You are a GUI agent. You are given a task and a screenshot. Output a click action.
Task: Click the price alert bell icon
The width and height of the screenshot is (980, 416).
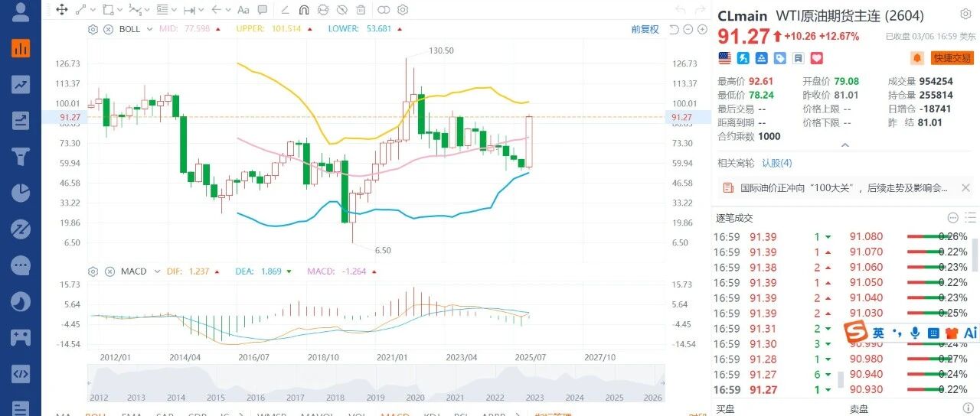tap(916, 58)
